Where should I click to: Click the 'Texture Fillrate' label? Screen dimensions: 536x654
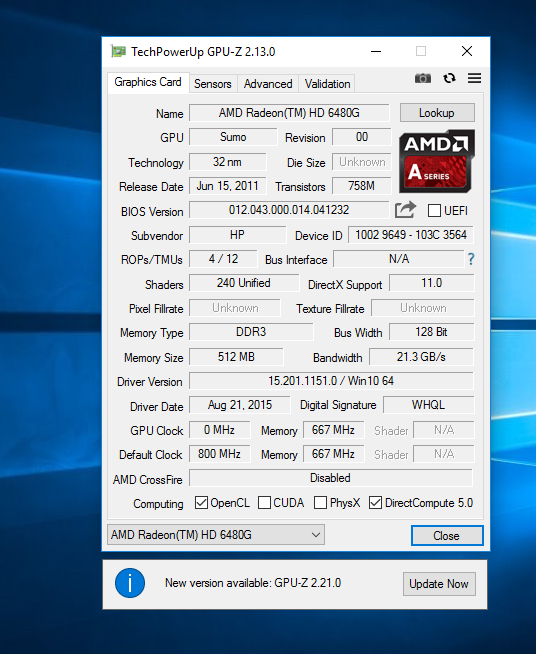tap(330, 309)
